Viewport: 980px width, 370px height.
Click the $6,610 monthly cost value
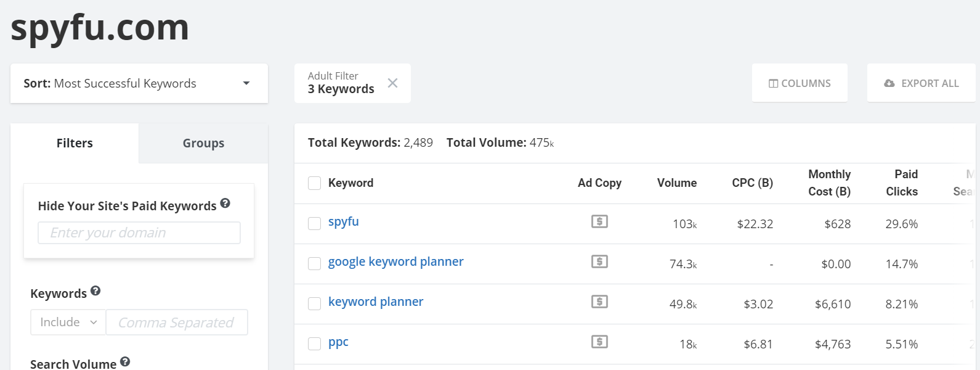point(833,304)
